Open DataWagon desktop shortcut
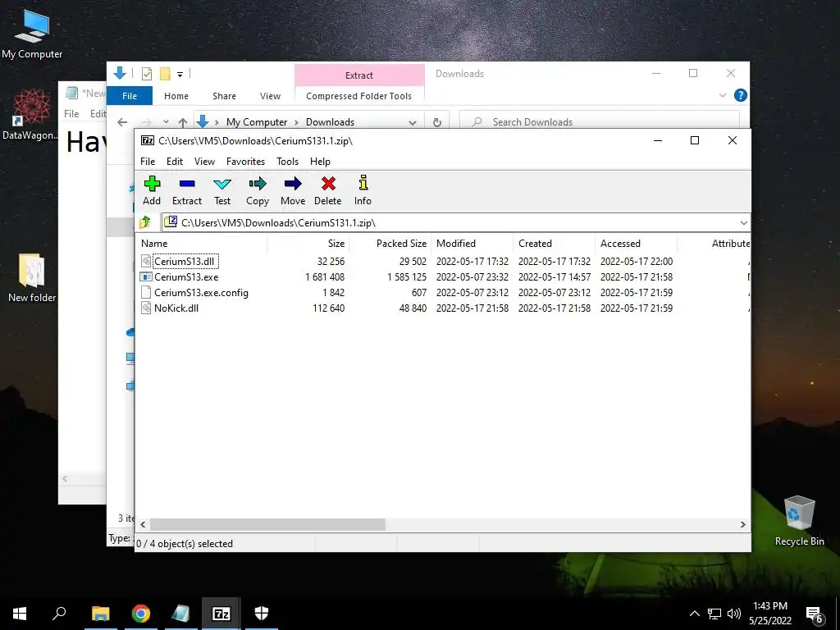The height and width of the screenshot is (630, 840). [30, 114]
